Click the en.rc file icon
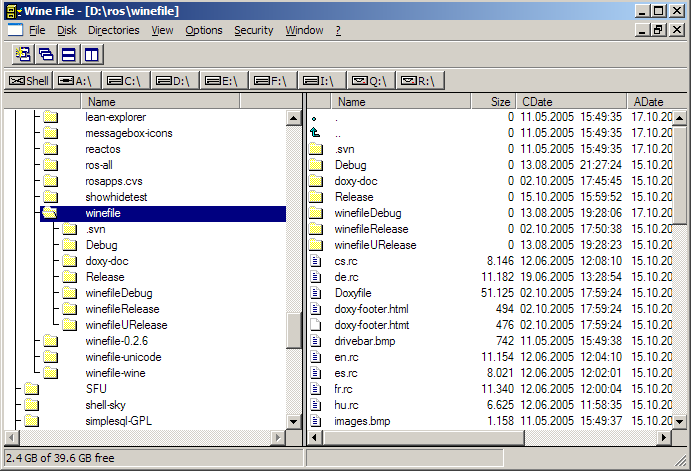 coord(315,356)
